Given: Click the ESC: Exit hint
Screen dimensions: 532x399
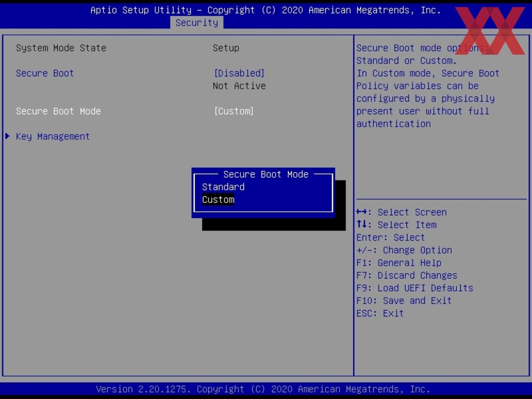Looking at the screenshot, I should 380,313.
